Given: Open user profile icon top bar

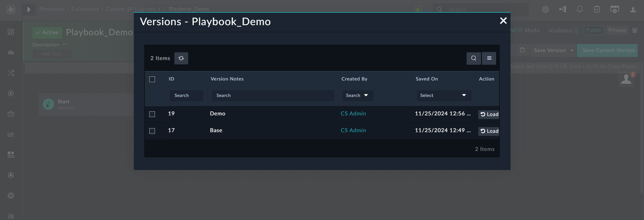Looking at the screenshot, I should click(633, 10).
